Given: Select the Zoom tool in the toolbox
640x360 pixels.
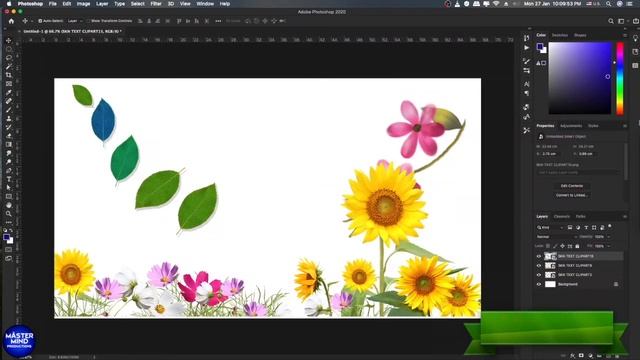Looking at the screenshot, I should pos(9,213).
